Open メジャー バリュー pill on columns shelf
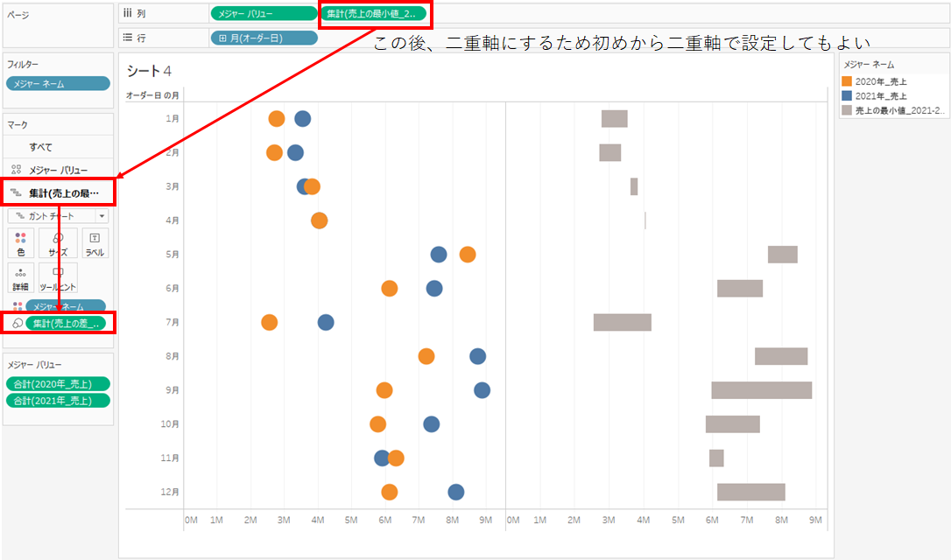Screen dimensions: 951x560 (264, 13)
